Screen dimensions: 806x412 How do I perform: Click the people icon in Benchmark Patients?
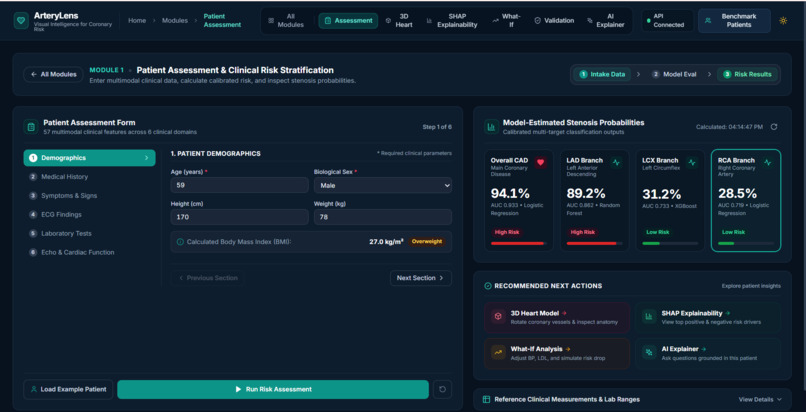point(708,21)
